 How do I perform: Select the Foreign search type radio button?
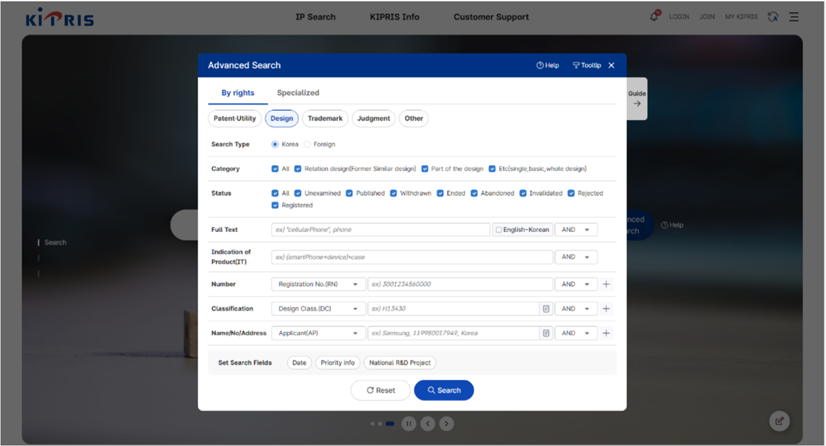click(x=307, y=144)
